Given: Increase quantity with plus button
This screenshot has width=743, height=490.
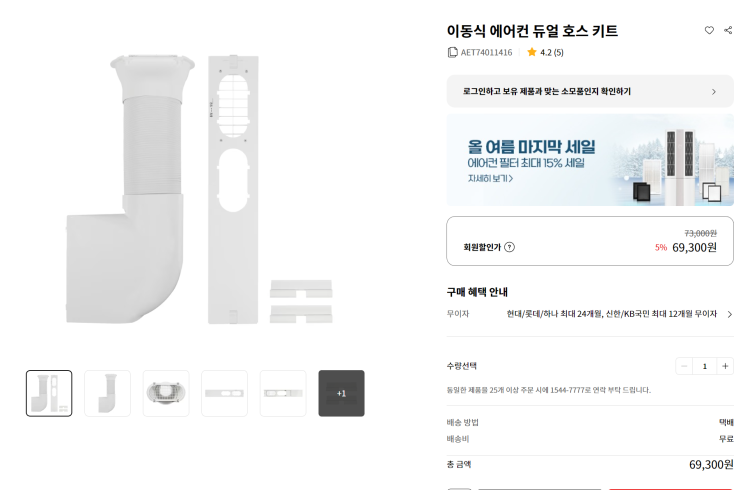Looking at the screenshot, I should coord(725,366).
